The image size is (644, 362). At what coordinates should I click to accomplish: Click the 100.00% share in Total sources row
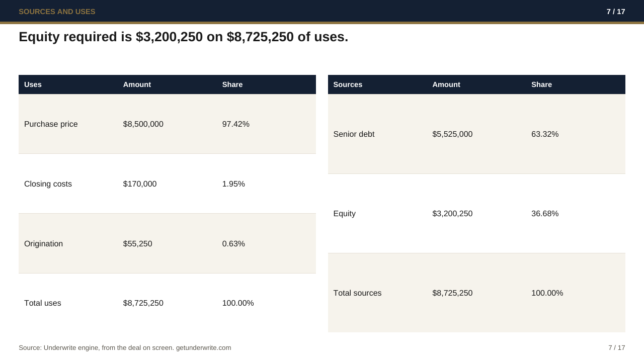[547, 293]
